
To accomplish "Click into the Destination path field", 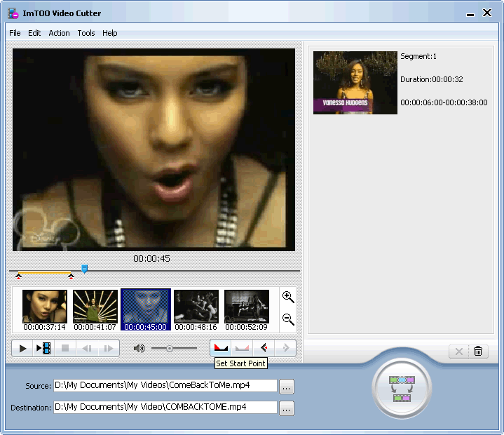I will pos(165,408).
